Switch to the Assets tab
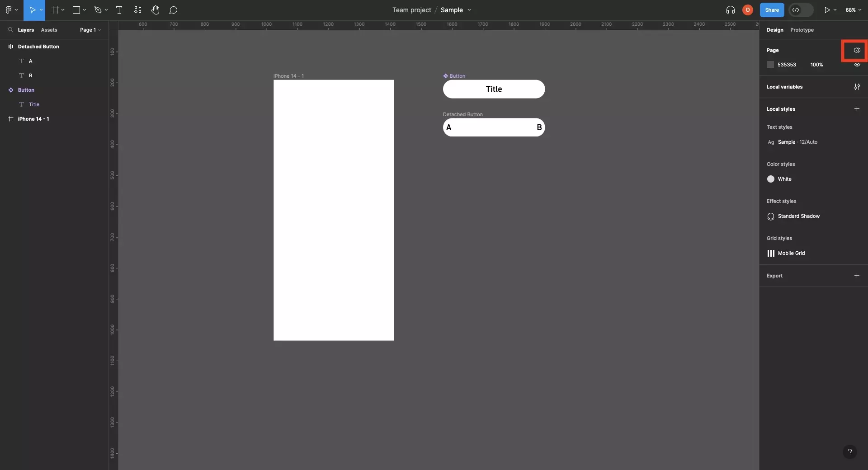Image resolution: width=868 pixels, height=470 pixels. [49, 30]
